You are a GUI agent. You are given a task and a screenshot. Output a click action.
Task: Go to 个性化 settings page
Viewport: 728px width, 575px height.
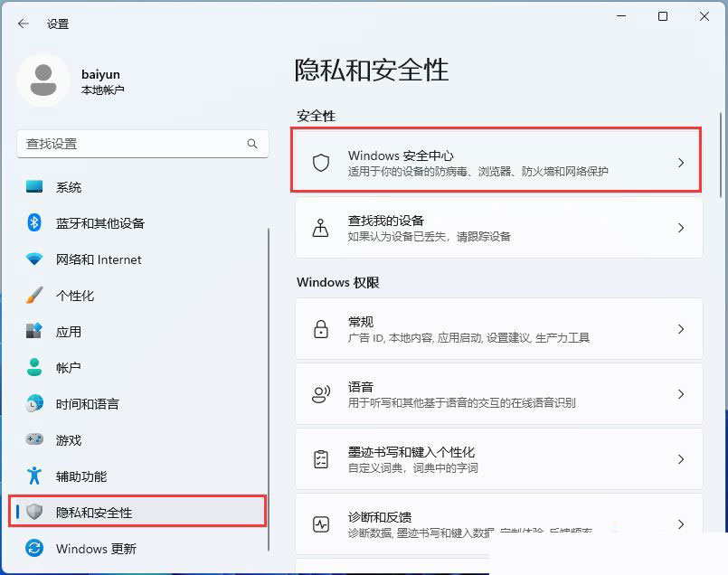(x=75, y=296)
